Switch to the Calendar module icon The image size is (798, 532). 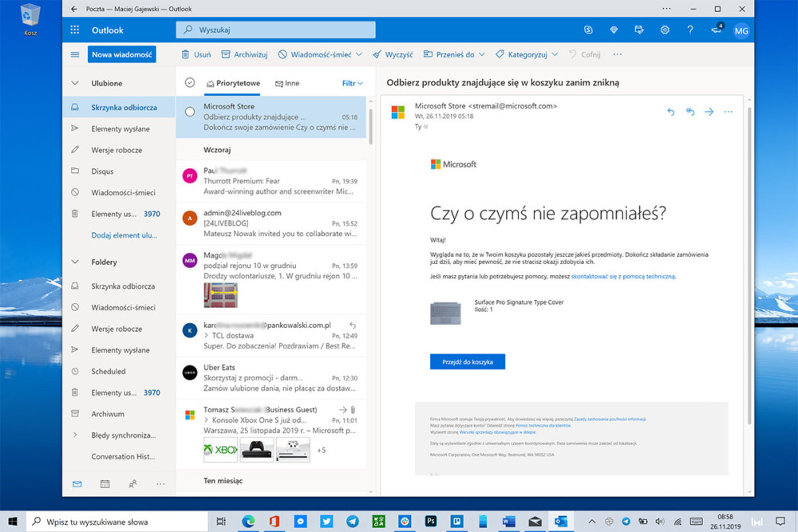click(105, 483)
